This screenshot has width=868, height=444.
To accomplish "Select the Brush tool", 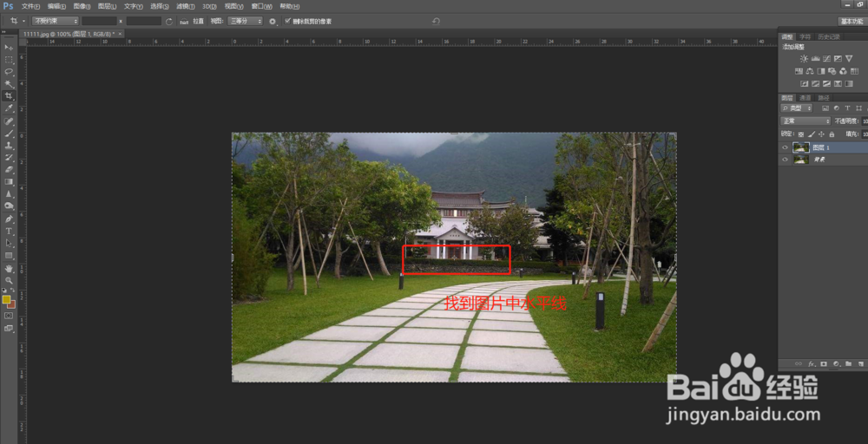I will pyautogui.click(x=9, y=134).
